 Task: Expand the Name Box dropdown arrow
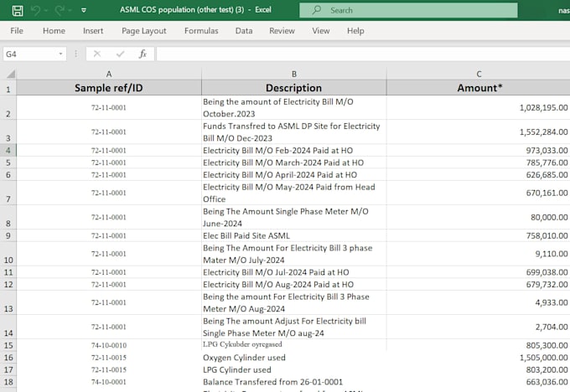point(60,54)
